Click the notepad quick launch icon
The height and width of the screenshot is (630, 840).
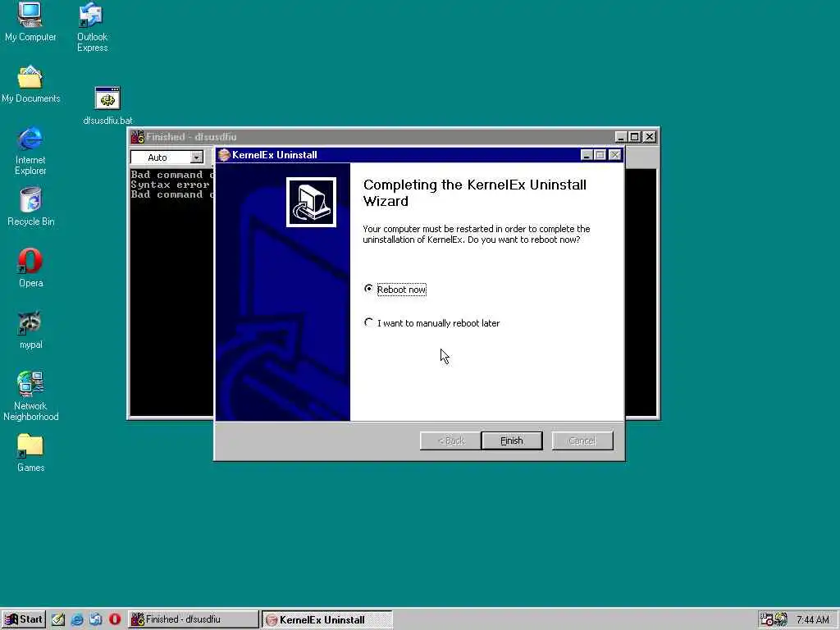click(58, 619)
